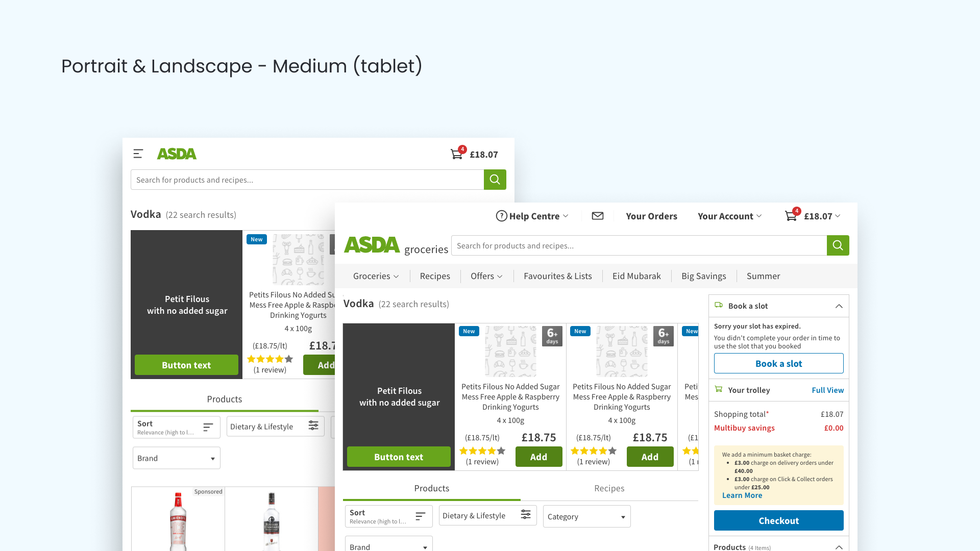980x551 pixels.
Task: Select Favourites & Lists menu item
Action: pos(557,276)
